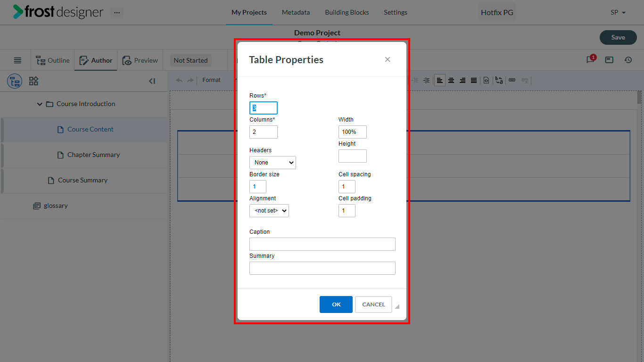Select the building blocks grid icon in sidebar
The image size is (644, 362).
pos(33,81)
